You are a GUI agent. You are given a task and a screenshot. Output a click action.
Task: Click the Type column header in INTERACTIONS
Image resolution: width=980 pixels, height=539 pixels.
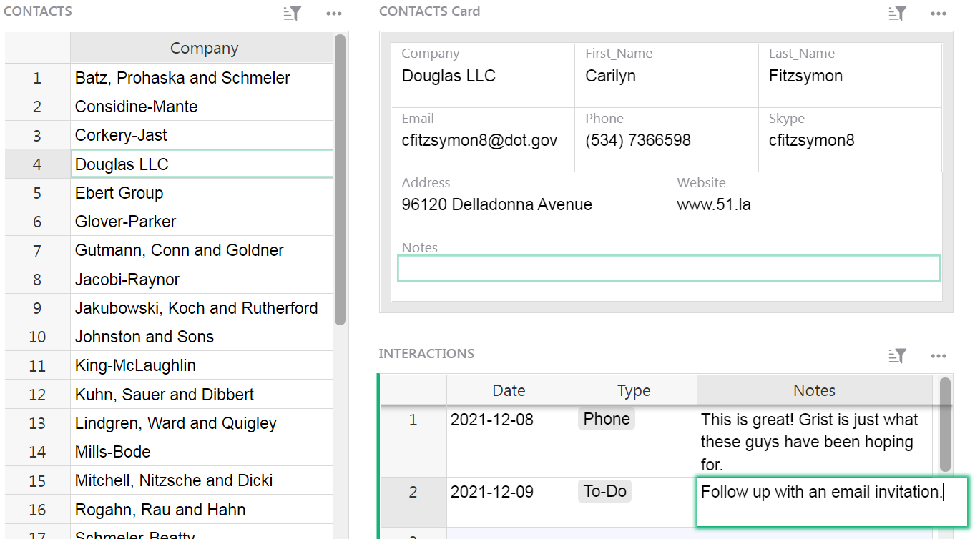tap(634, 390)
